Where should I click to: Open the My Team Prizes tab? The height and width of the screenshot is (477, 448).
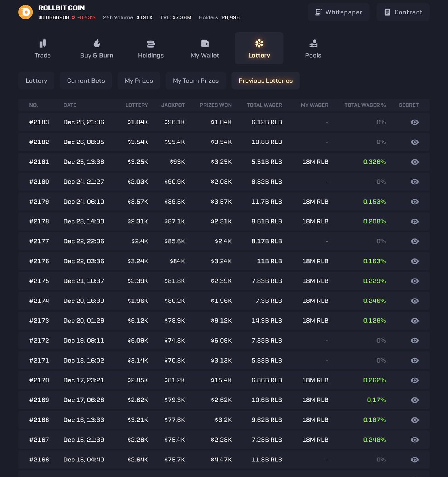pos(196,81)
